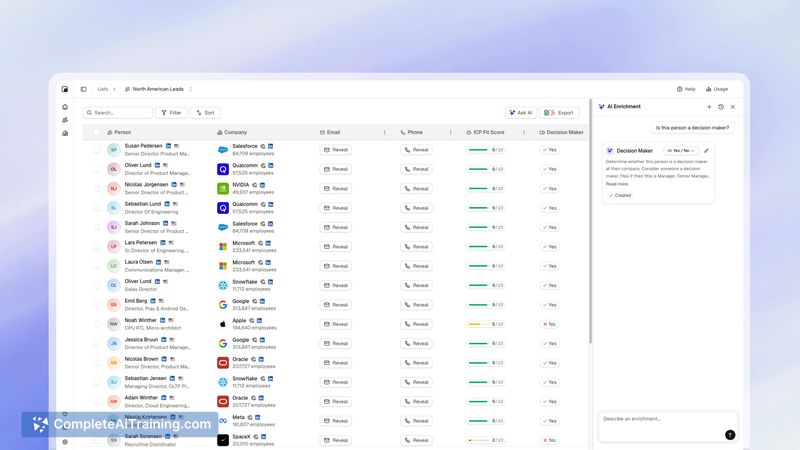Expand description with Read more link
This screenshot has height=450, width=800.
(617, 184)
